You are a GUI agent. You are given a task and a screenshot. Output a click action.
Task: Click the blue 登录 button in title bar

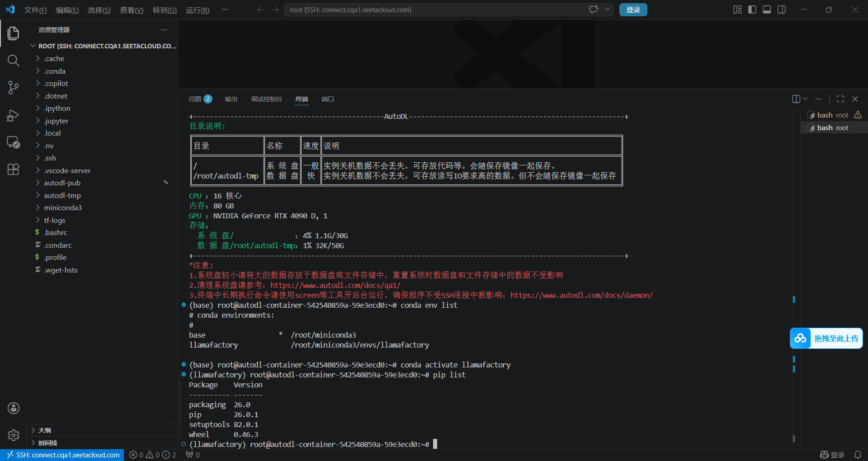click(x=633, y=9)
